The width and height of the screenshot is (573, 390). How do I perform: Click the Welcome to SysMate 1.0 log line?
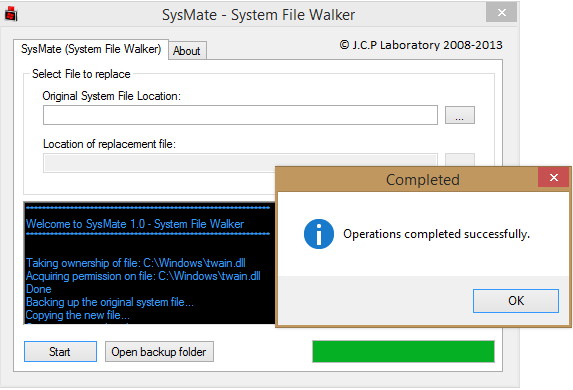[135, 224]
